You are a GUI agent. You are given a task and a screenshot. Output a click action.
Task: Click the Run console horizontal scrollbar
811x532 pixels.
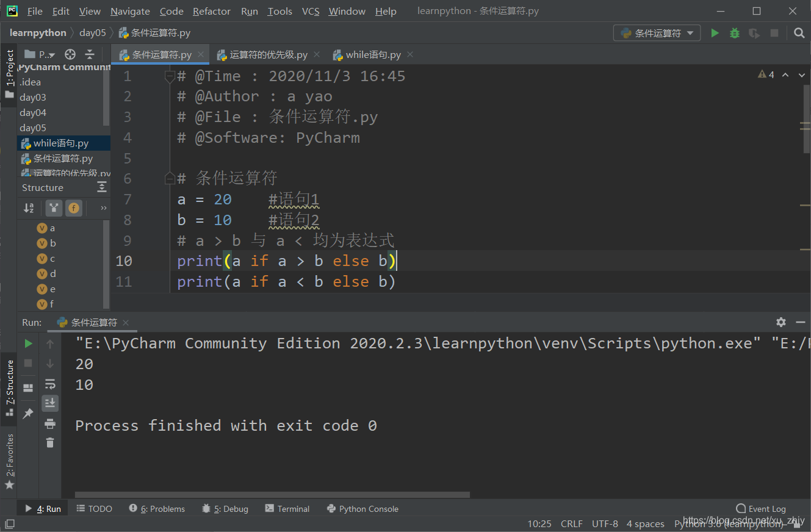point(272,495)
